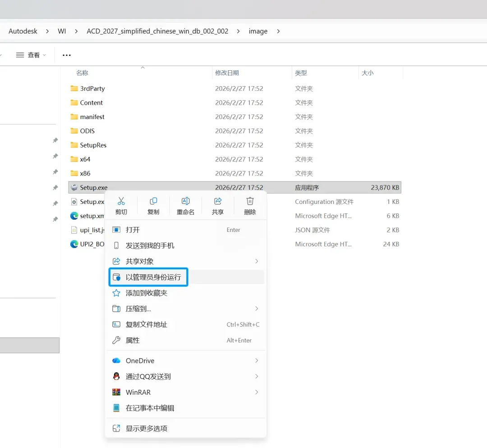Expand the WinRAR submenu arrow

coord(257,392)
